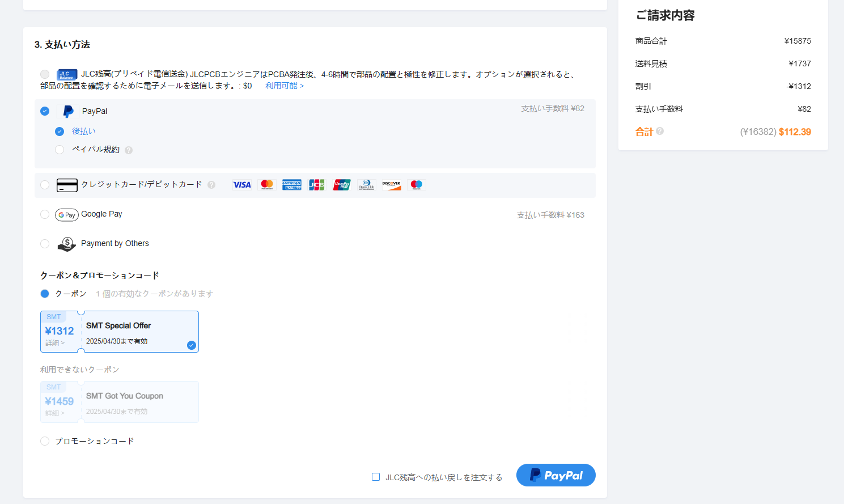Image resolution: width=844 pixels, height=504 pixels.
Task: Select the ペイパル規約 radio option
Action: click(x=60, y=150)
